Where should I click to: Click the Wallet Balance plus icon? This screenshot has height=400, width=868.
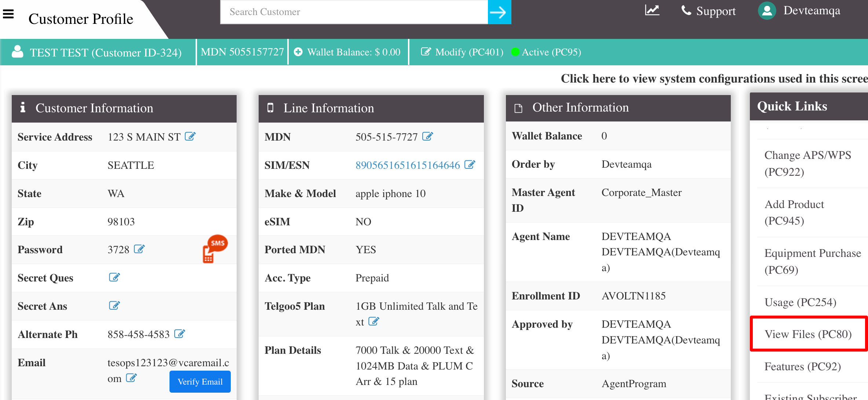coord(298,52)
